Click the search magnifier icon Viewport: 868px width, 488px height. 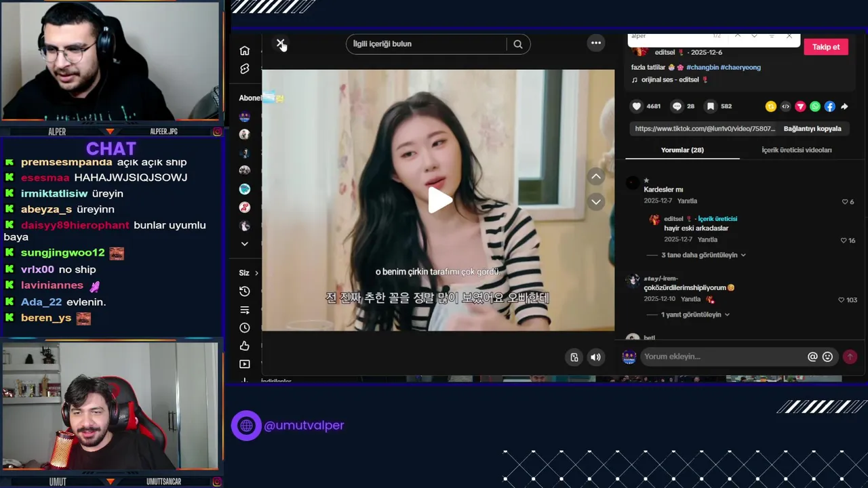[x=518, y=44]
